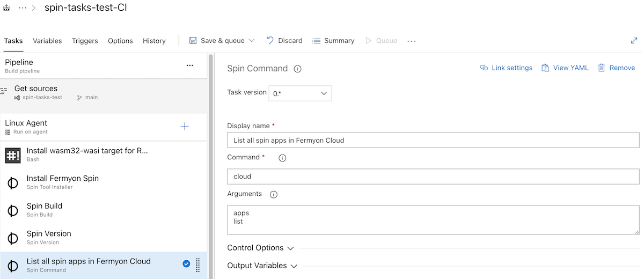Open the Variables tab
The image size is (644, 279).
[x=47, y=41]
